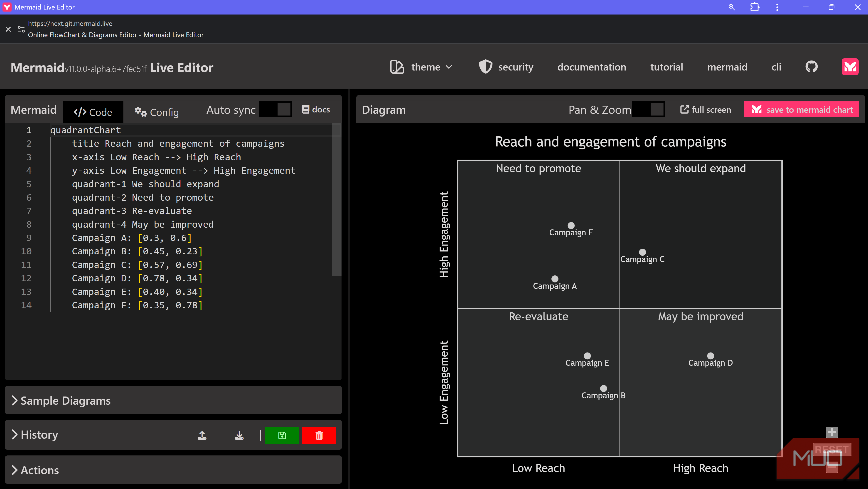868x489 pixels.
Task: Toggle the Pan & Zoom switch
Action: tap(648, 109)
